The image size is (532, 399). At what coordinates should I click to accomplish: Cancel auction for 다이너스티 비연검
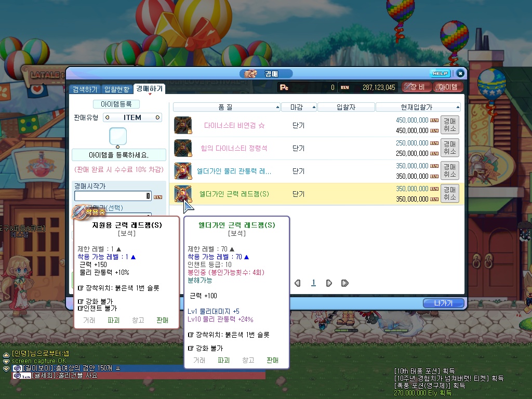pyautogui.click(x=449, y=125)
